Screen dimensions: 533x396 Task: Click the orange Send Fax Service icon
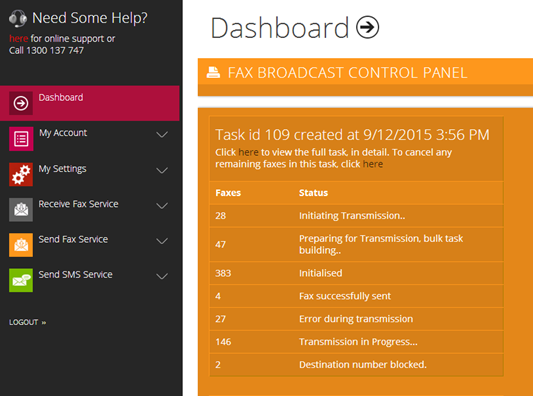click(21, 245)
